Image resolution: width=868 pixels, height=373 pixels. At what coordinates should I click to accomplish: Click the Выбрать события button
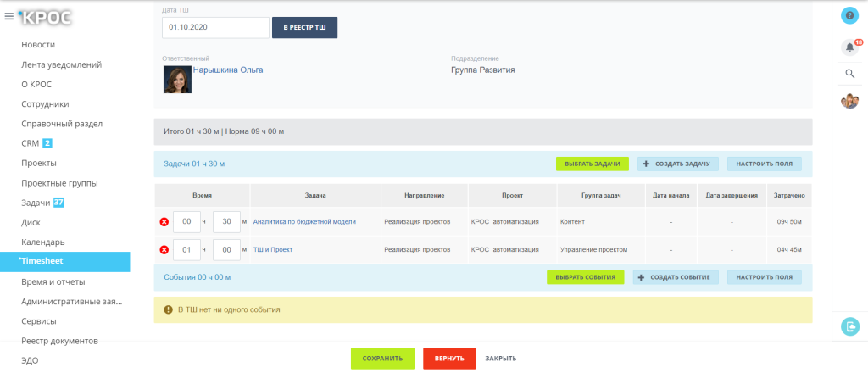pos(585,277)
